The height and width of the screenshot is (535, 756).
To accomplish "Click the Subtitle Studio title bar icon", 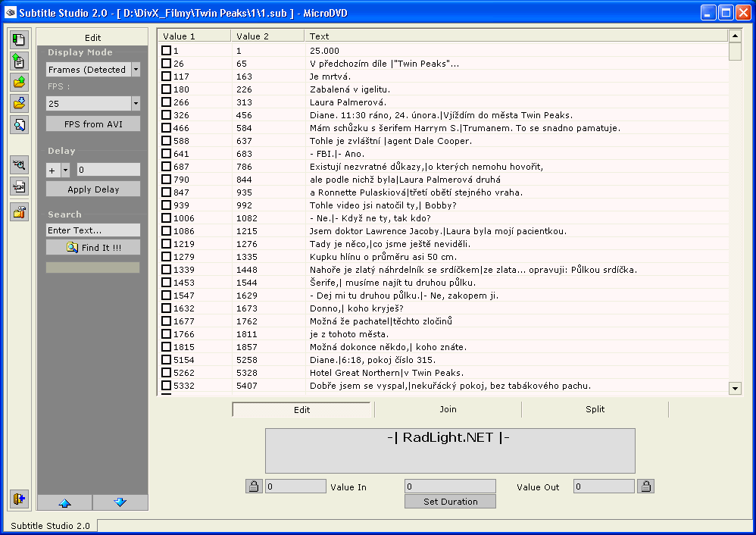I will [x=11, y=13].
